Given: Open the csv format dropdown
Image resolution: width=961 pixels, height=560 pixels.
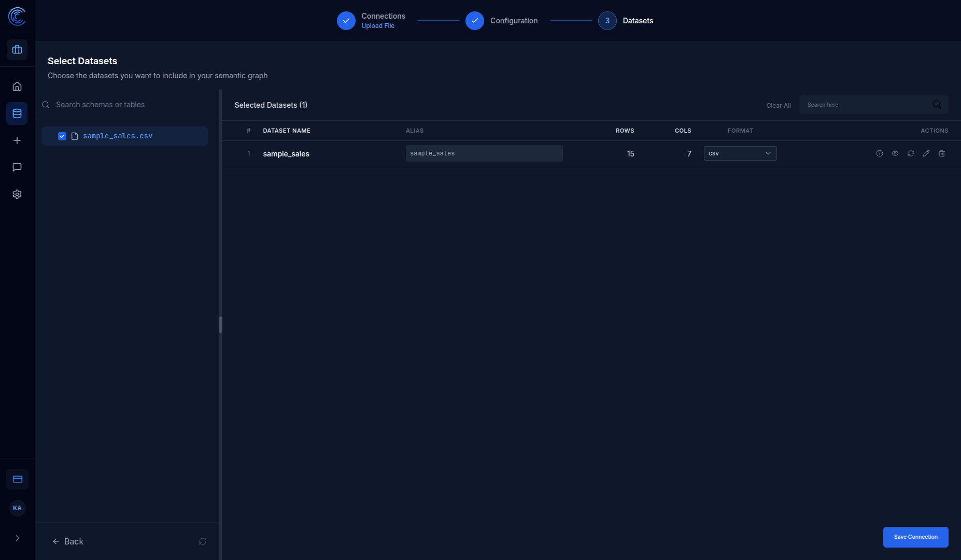Looking at the screenshot, I should click(740, 153).
